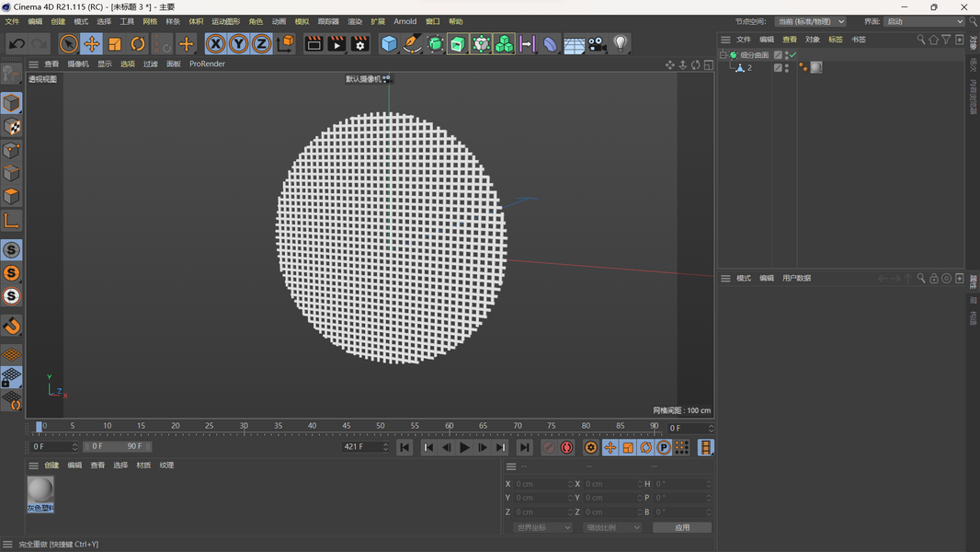
Task: Open the 世界坐标 dropdown in coordinates panel
Action: (x=542, y=527)
